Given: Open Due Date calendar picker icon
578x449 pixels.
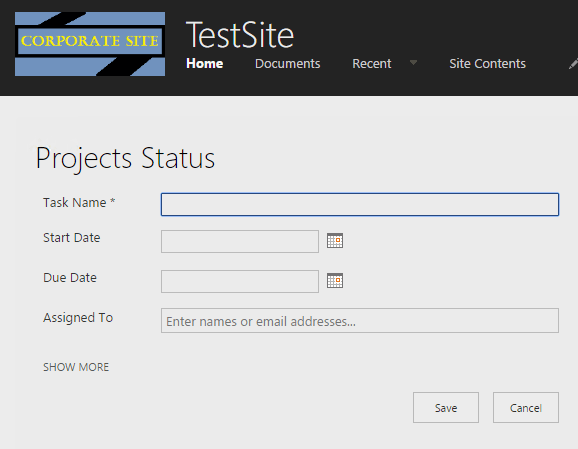Looking at the screenshot, I should pyautogui.click(x=335, y=281).
